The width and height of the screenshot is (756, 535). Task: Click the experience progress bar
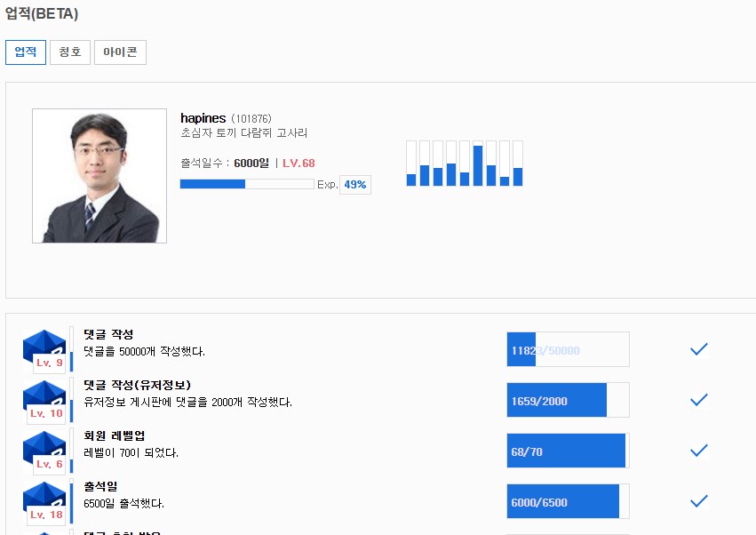(247, 184)
